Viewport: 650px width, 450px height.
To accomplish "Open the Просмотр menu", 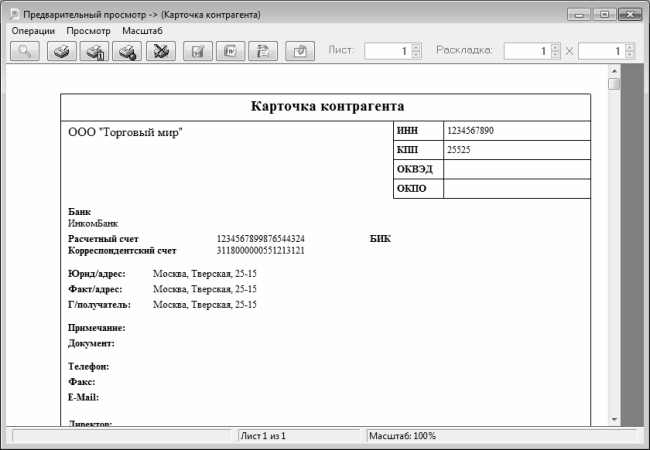I will point(88,31).
